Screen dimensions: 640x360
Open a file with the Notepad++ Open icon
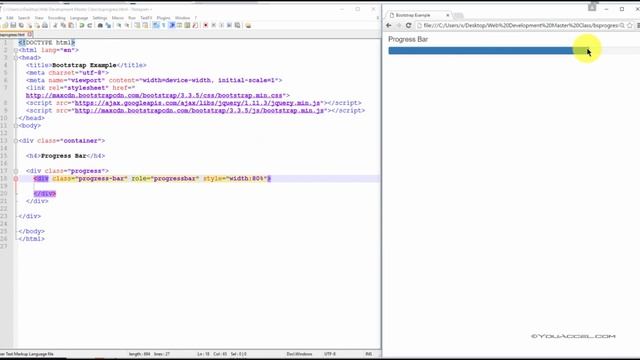click(5, 25)
